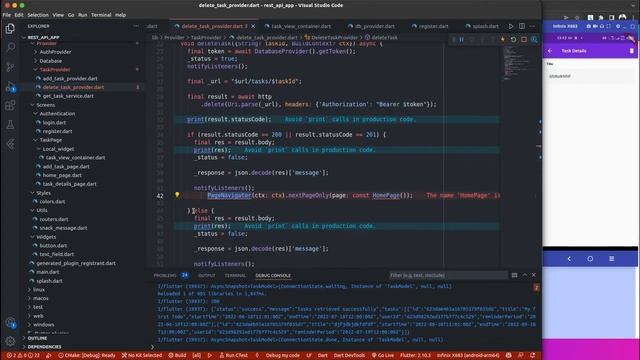This screenshot has width=640, height=360.
Task: Tap the Android recents navigation button
Action: 611,259
